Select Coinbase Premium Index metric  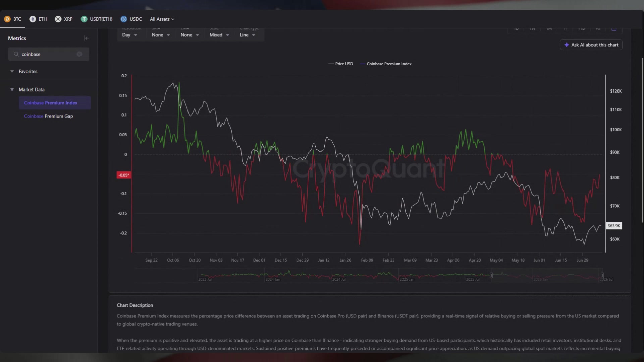click(55, 103)
